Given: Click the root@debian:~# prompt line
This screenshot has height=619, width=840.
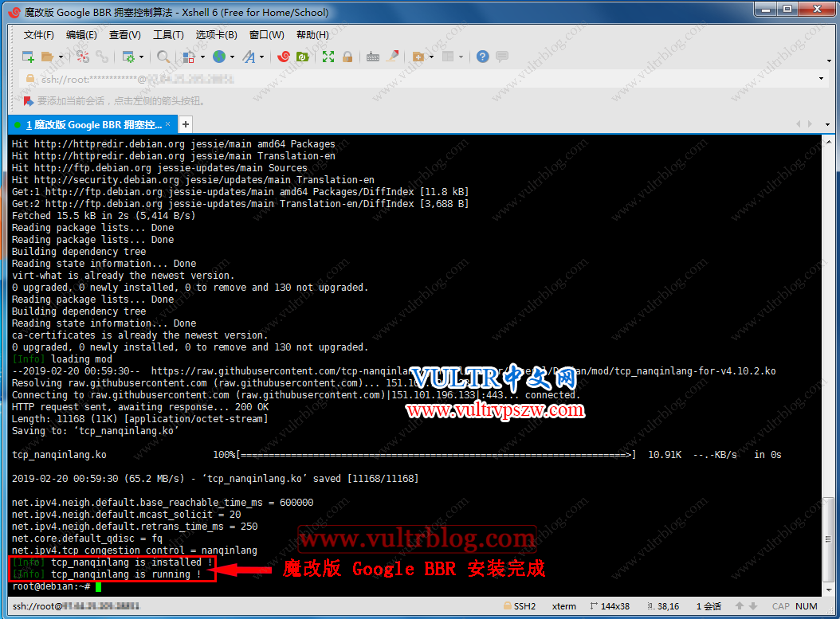Looking at the screenshot, I should click(51, 586).
